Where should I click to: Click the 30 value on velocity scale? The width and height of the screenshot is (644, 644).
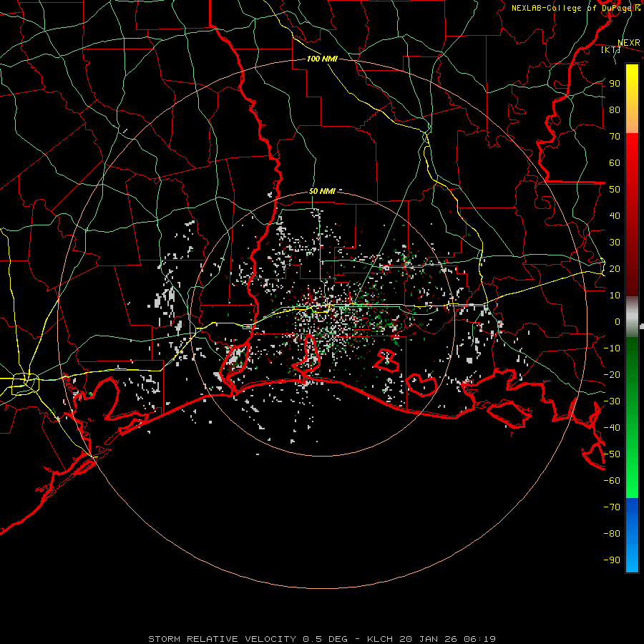click(615, 243)
